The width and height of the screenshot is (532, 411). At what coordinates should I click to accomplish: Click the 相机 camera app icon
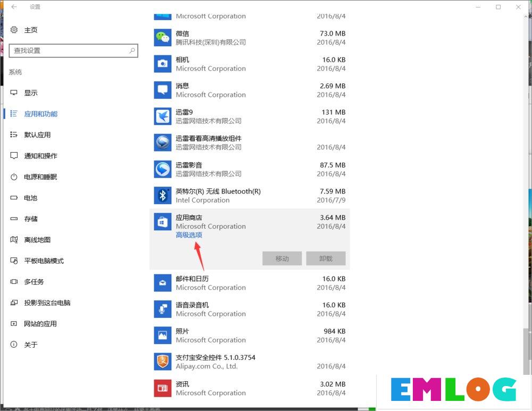(x=162, y=64)
